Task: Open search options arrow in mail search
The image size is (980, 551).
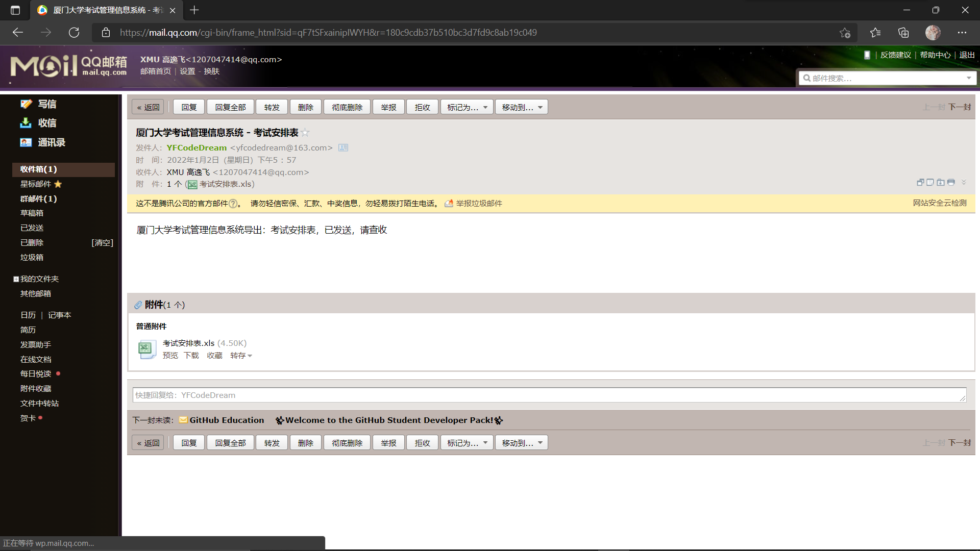Action: pos(968,78)
